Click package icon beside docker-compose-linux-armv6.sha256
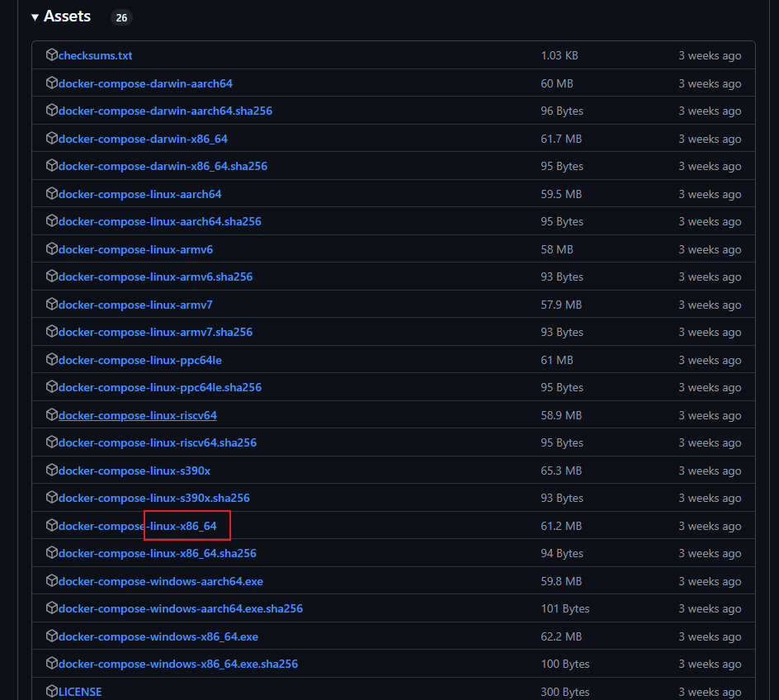 pyautogui.click(x=52, y=276)
